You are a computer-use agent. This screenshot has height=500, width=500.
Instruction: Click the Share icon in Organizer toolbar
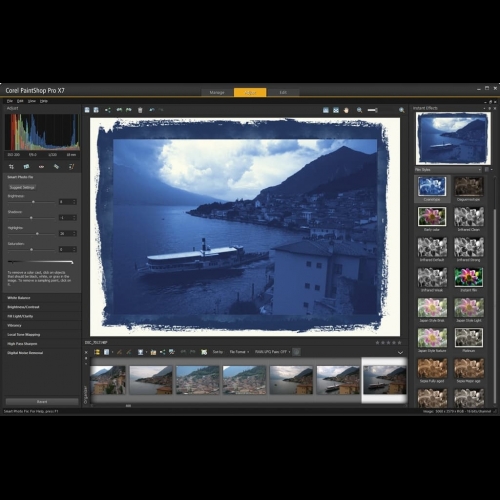point(163,352)
